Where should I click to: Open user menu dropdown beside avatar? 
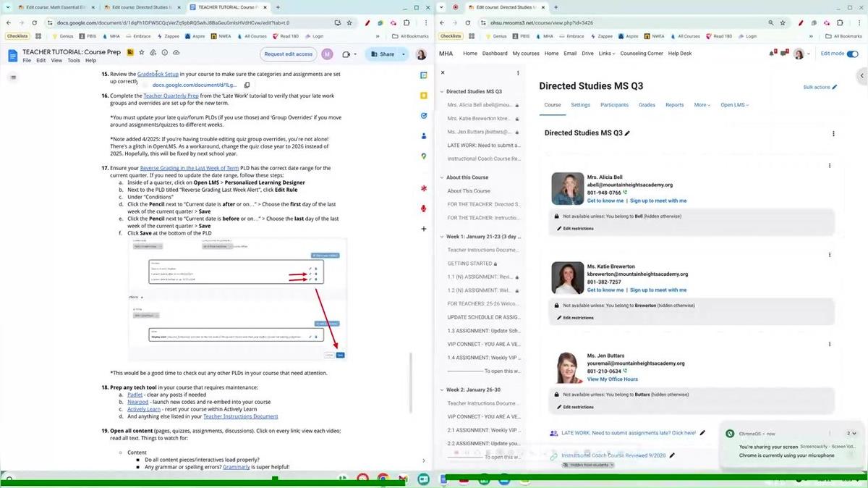tap(809, 54)
